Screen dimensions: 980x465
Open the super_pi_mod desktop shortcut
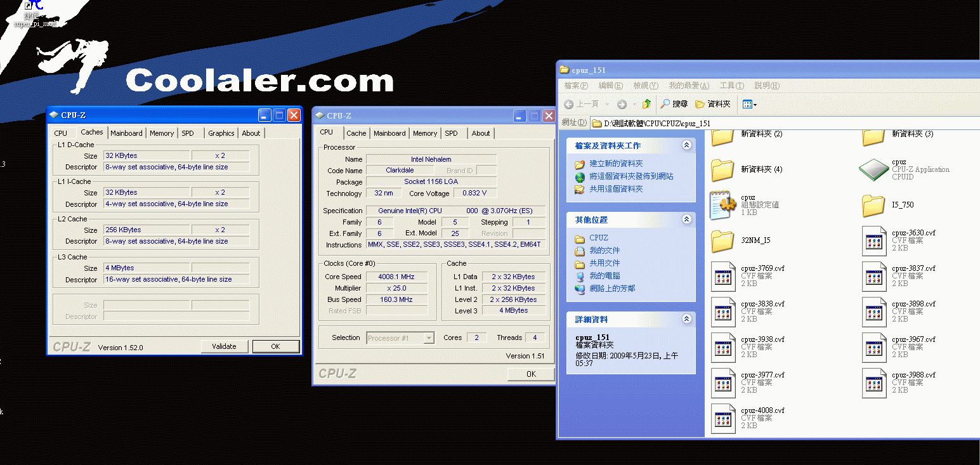[35, 15]
